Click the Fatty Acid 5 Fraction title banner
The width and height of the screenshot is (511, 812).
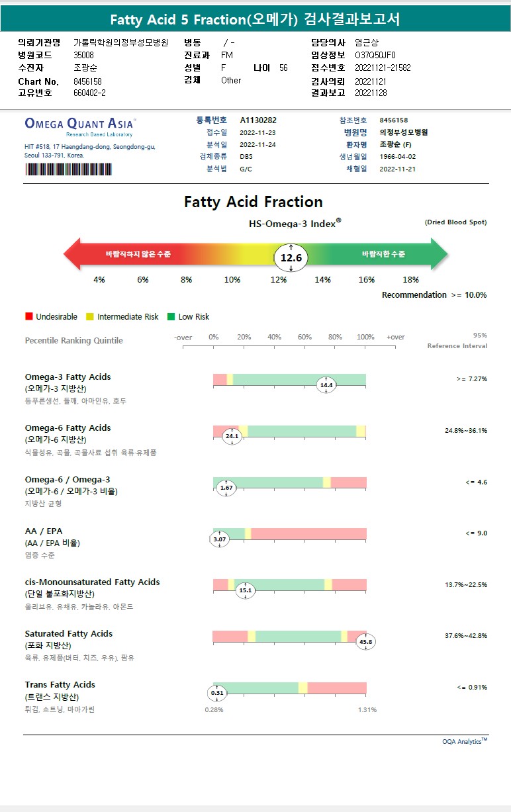pyautogui.click(x=255, y=19)
